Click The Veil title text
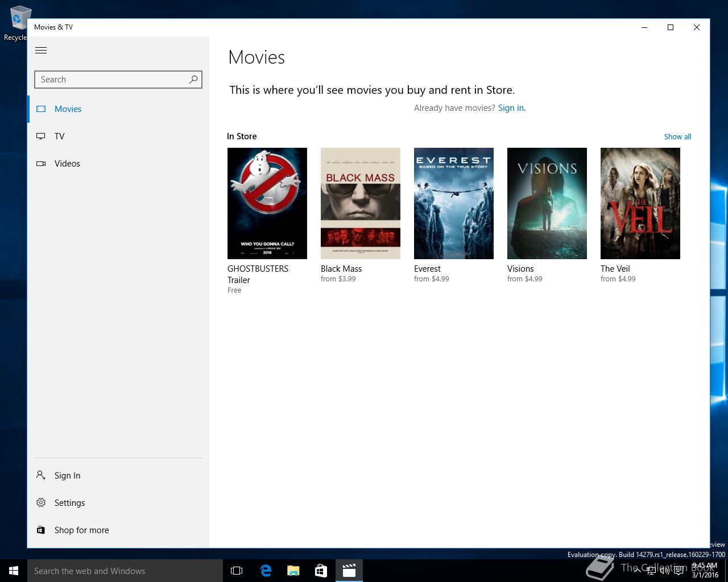 point(615,269)
